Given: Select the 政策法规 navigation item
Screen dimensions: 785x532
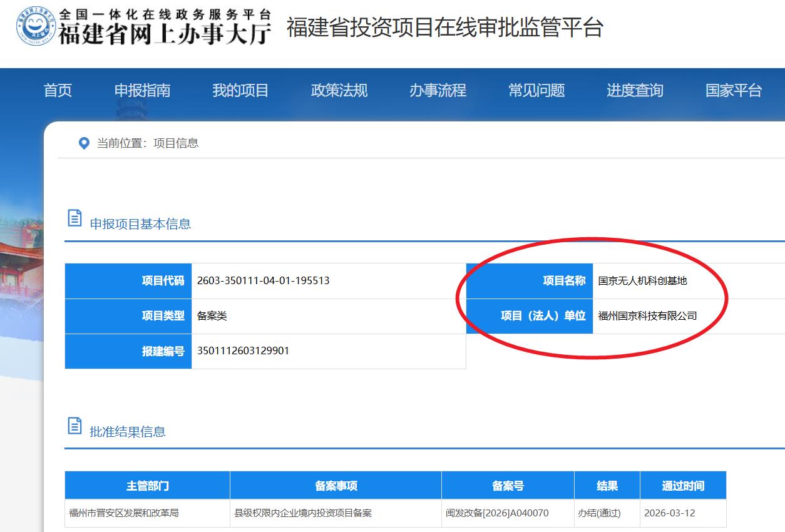Looking at the screenshot, I should pyautogui.click(x=339, y=91).
